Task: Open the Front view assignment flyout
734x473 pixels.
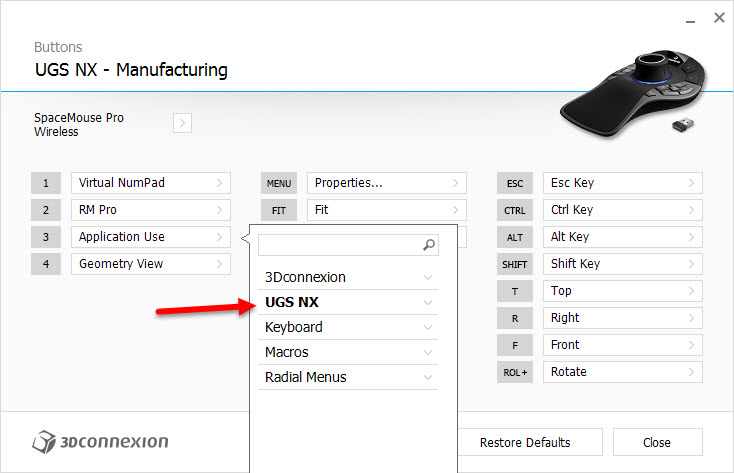Action: click(623, 345)
